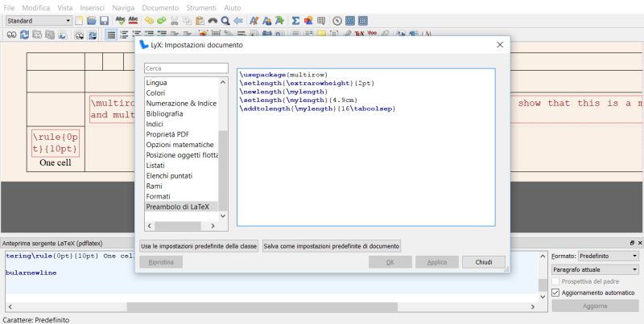Click the TeX code insert icon
The image size is (644, 324).
[x=359, y=34]
